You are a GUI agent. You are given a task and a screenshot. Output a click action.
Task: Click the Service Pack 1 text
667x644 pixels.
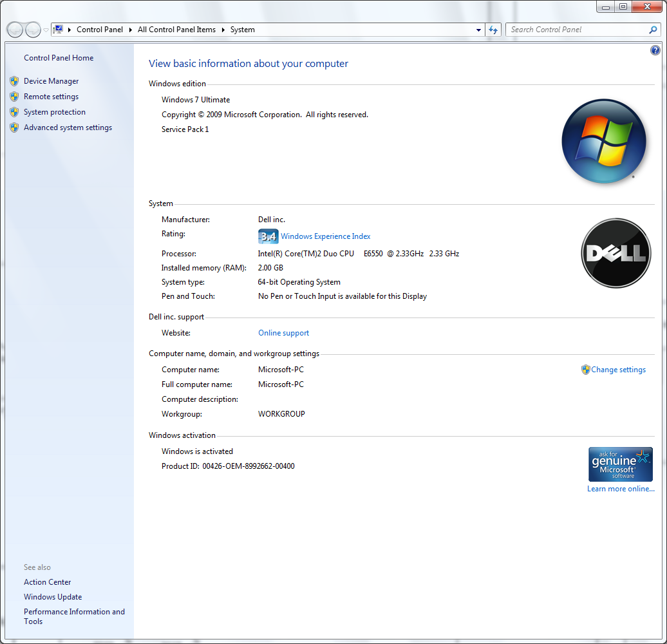(185, 129)
